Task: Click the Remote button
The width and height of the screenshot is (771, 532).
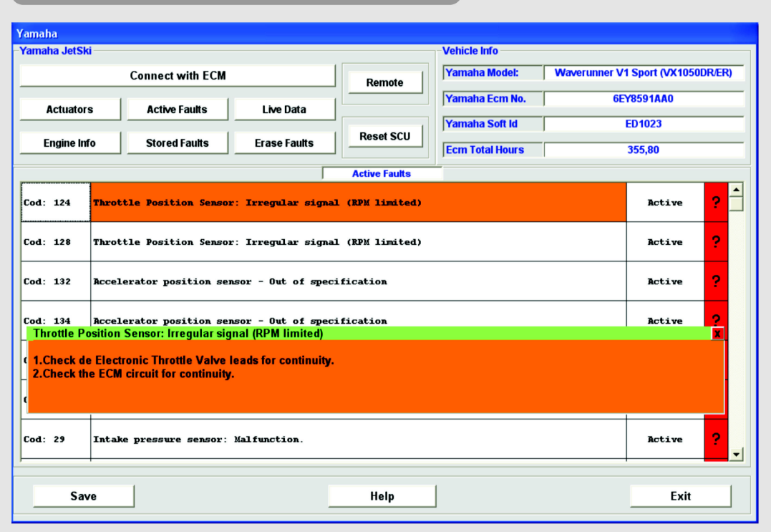Action: (x=385, y=82)
